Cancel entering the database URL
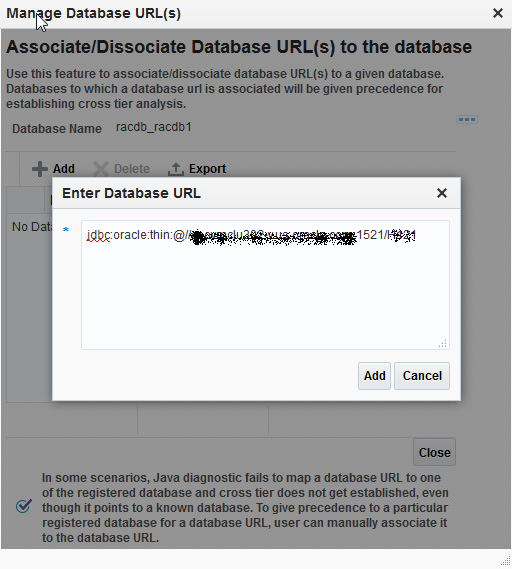The image size is (512, 569). tap(422, 376)
